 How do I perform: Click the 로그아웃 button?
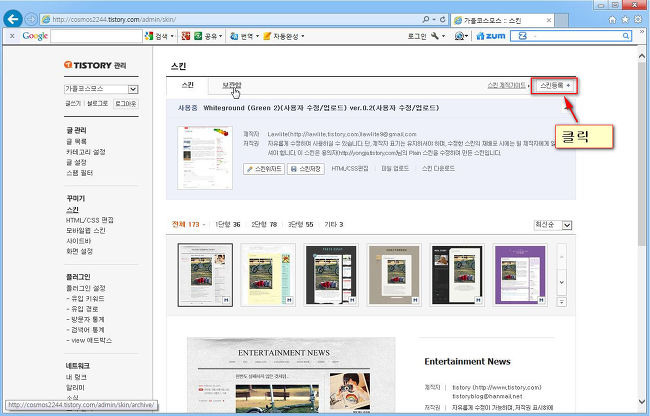(126, 104)
